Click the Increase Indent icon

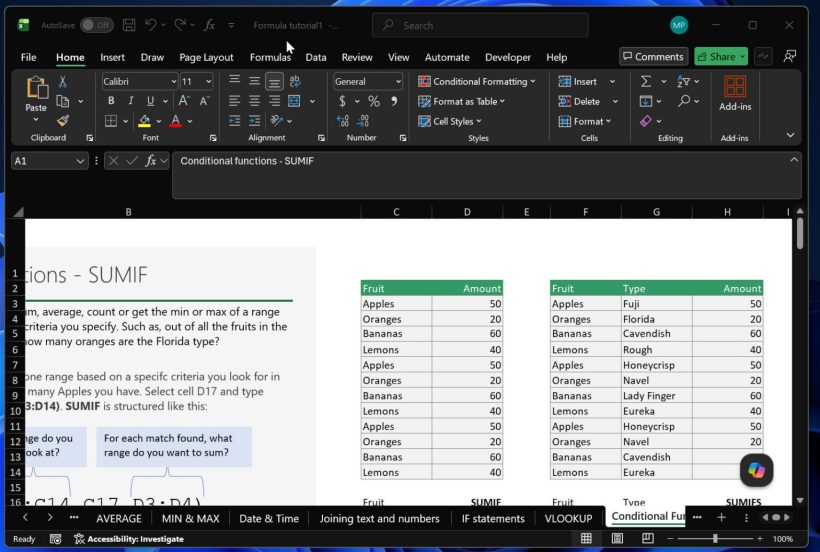pyautogui.click(x=254, y=121)
